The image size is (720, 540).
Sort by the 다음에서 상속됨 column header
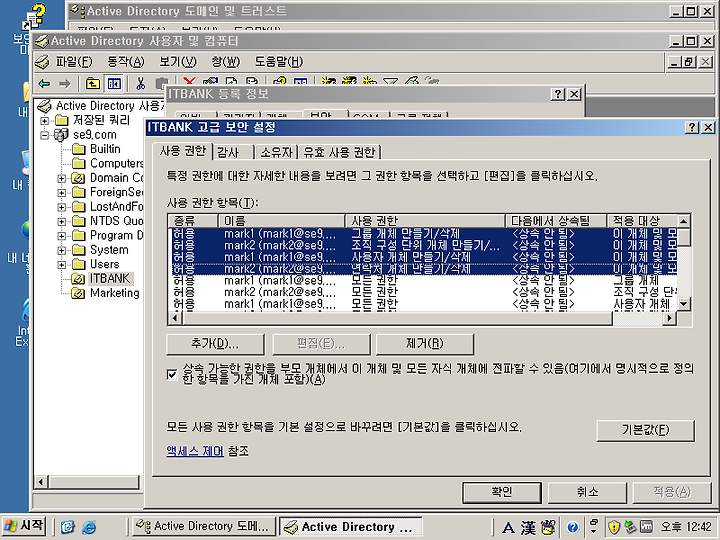[x=556, y=221]
